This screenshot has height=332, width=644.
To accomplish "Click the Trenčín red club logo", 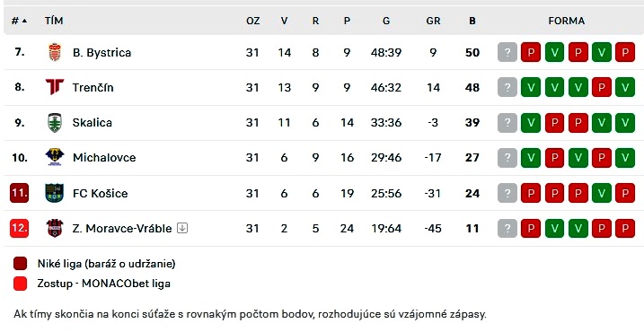I will [55, 87].
